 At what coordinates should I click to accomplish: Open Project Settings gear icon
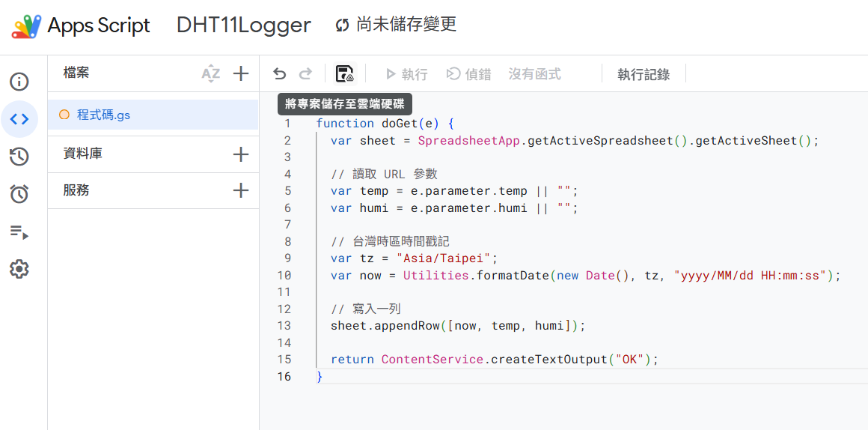pyautogui.click(x=19, y=269)
